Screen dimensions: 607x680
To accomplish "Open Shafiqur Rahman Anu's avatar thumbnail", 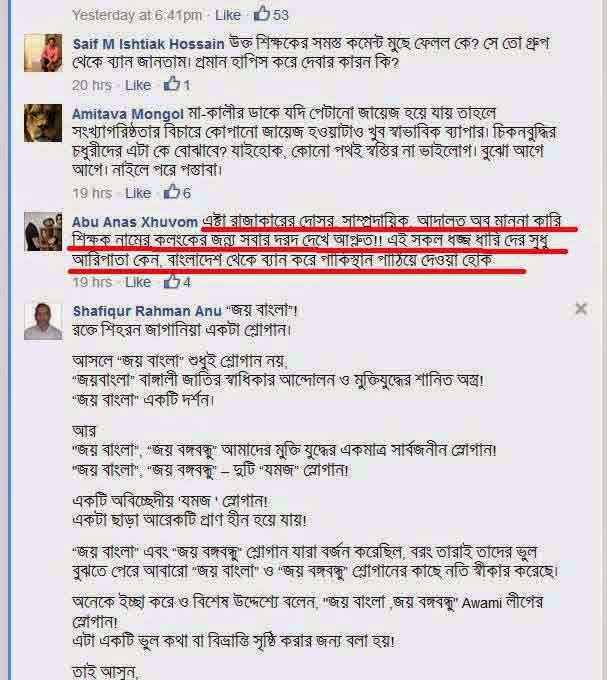I will [43, 321].
